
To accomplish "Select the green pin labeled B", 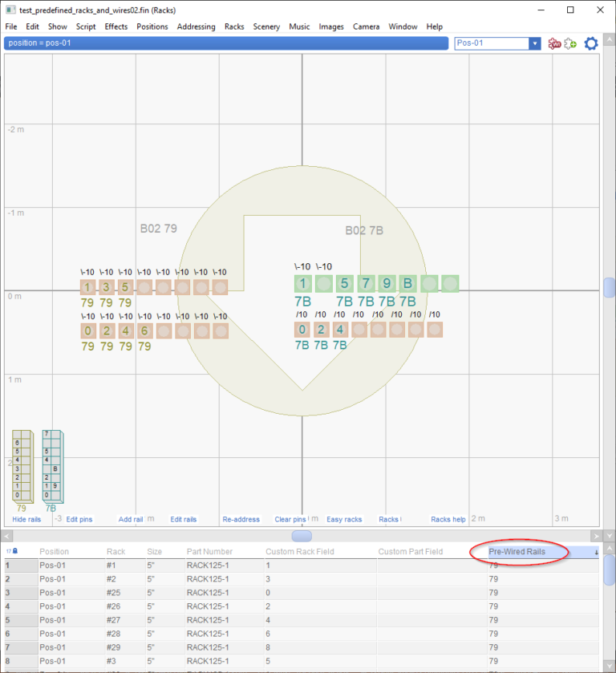I will pyautogui.click(x=407, y=283).
